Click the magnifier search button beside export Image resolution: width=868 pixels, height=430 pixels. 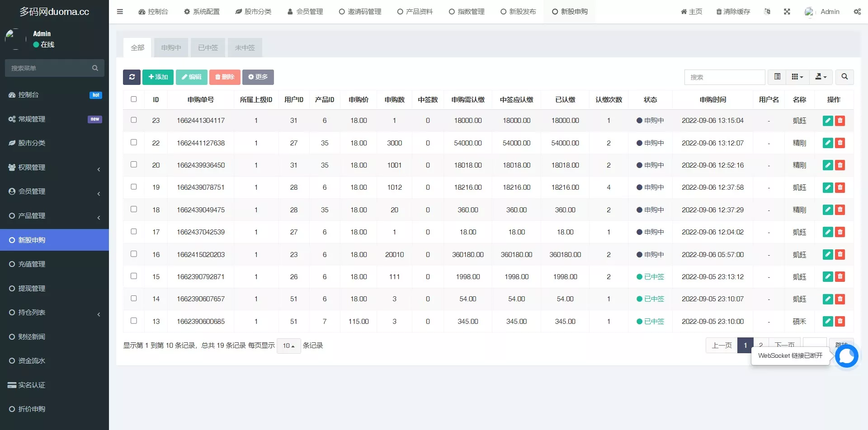click(x=844, y=77)
